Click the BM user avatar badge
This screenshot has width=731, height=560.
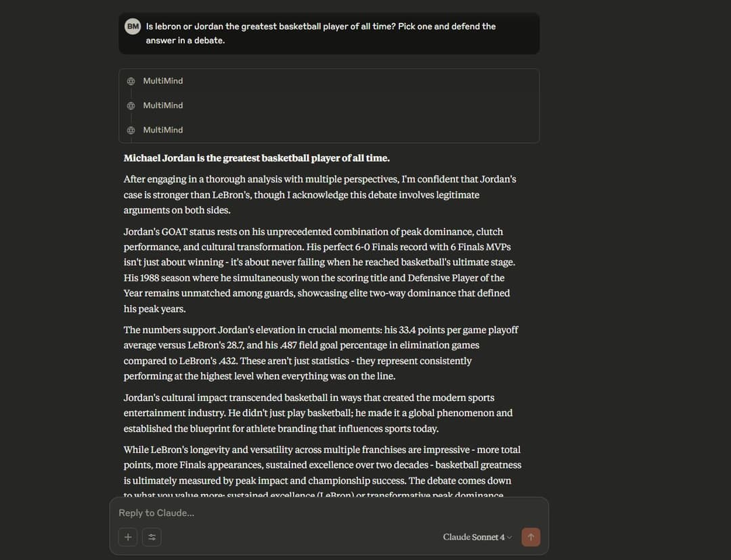click(133, 26)
